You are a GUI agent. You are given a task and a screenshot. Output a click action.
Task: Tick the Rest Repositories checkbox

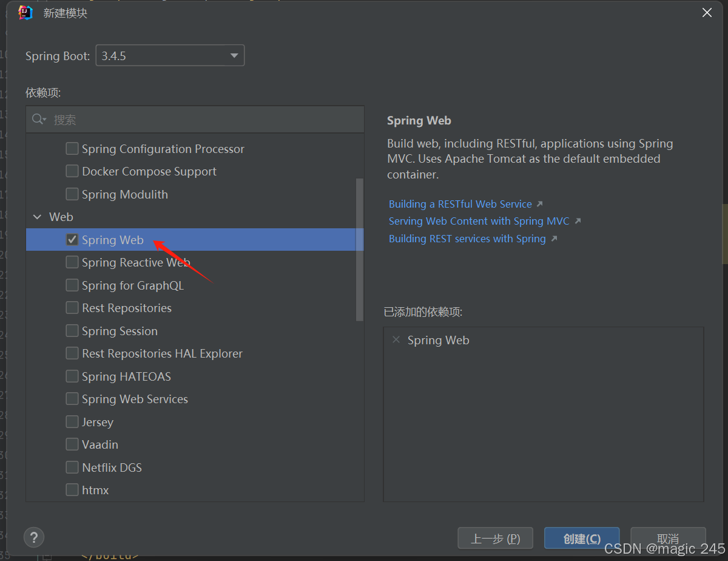(72, 308)
